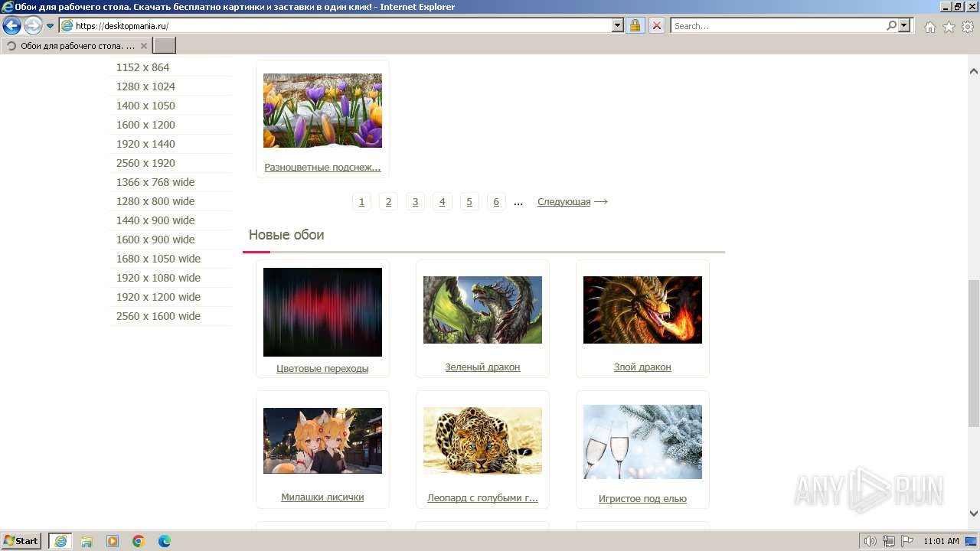The width and height of the screenshot is (980, 551).
Task: Click the vertical scrollbar thumb
Action: pos(974,354)
